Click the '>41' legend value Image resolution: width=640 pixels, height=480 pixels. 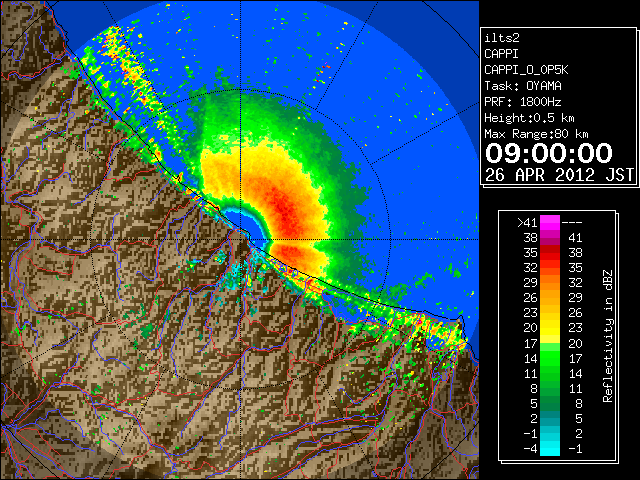527,223
